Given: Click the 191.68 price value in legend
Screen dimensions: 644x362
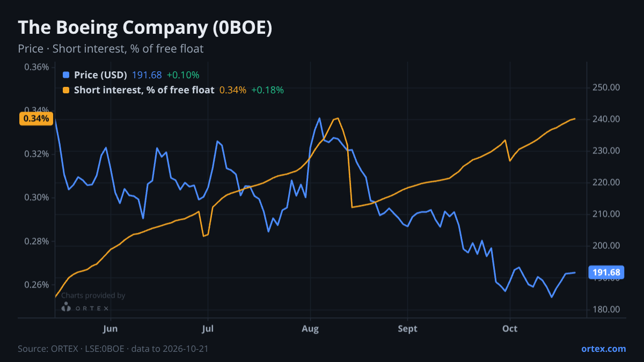Looking at the screenshot, I should [x=147, y=75].
